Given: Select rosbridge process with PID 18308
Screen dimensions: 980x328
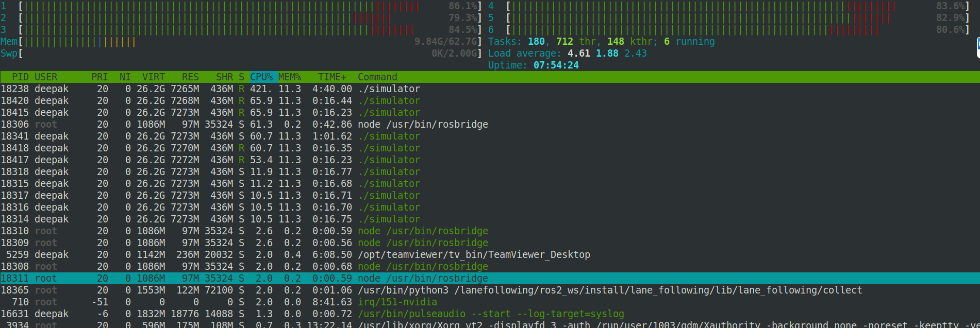Looking at the screenshot, I should point(490,267).
